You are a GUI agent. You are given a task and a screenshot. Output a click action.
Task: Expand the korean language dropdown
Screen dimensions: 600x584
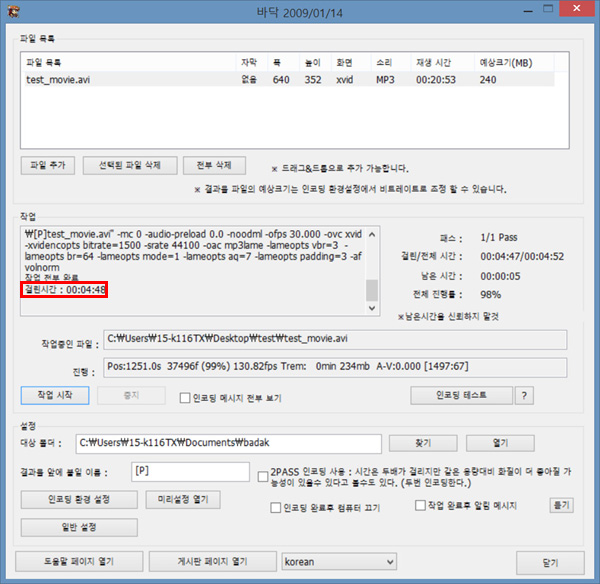click(339, 562)
